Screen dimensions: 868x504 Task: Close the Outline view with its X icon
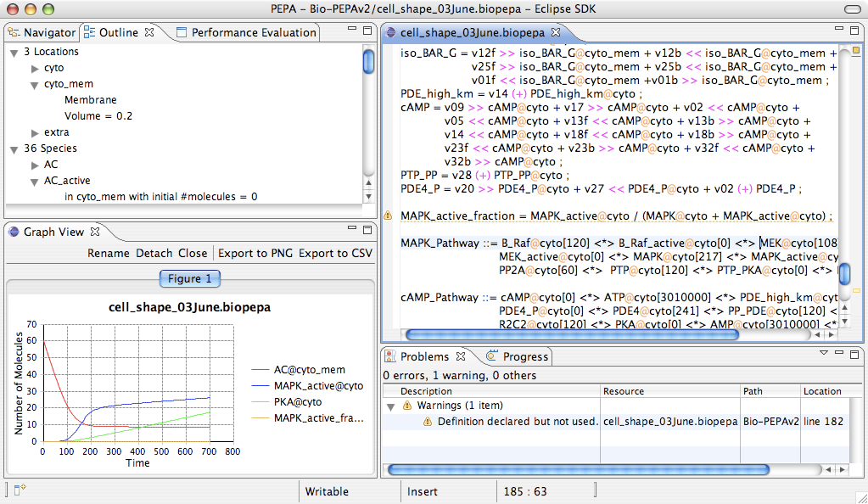point(149,32)
